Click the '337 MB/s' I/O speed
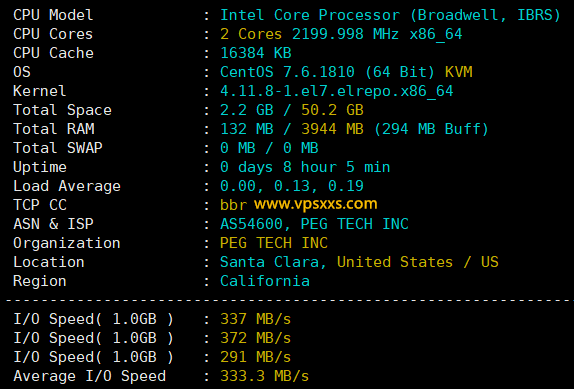Screen dimensions: 574x389 256,319
